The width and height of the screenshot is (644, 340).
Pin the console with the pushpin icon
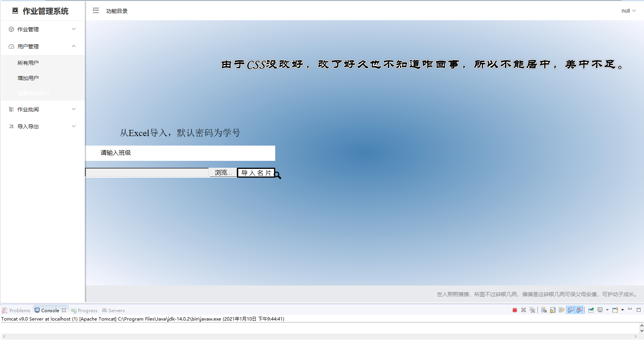point(591,310)
